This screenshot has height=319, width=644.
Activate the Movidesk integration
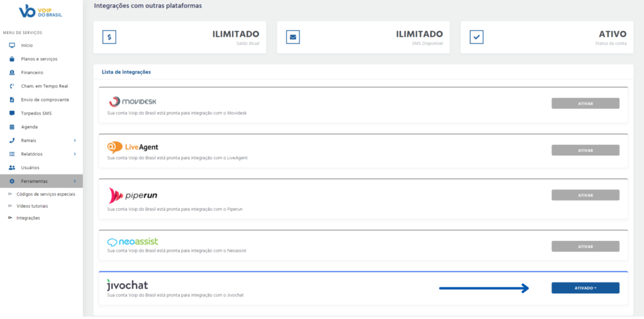pos(586,104)
